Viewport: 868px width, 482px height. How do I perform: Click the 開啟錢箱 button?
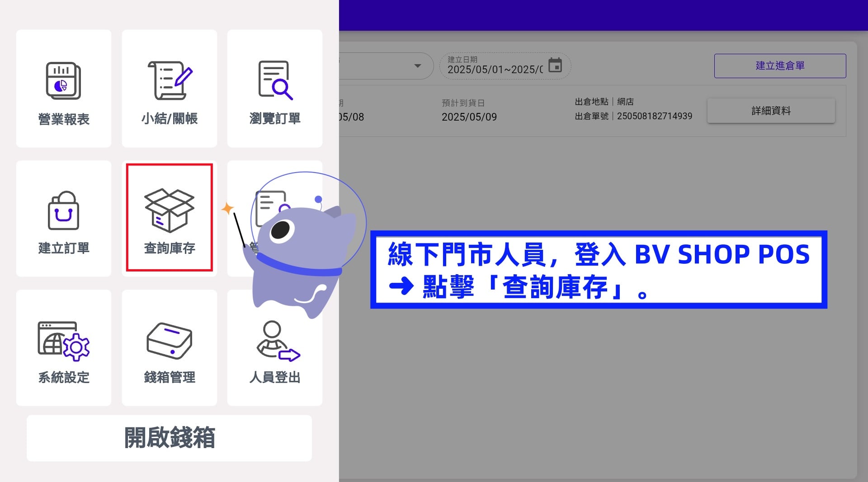point(169,438)
